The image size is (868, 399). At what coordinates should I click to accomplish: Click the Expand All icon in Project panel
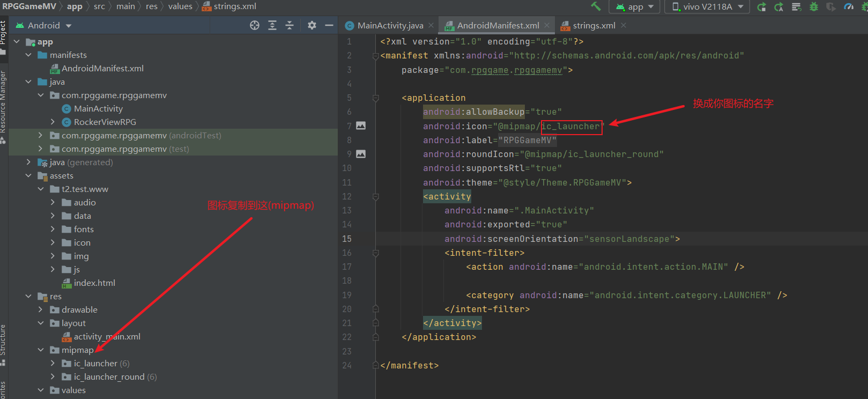point(272,25)
